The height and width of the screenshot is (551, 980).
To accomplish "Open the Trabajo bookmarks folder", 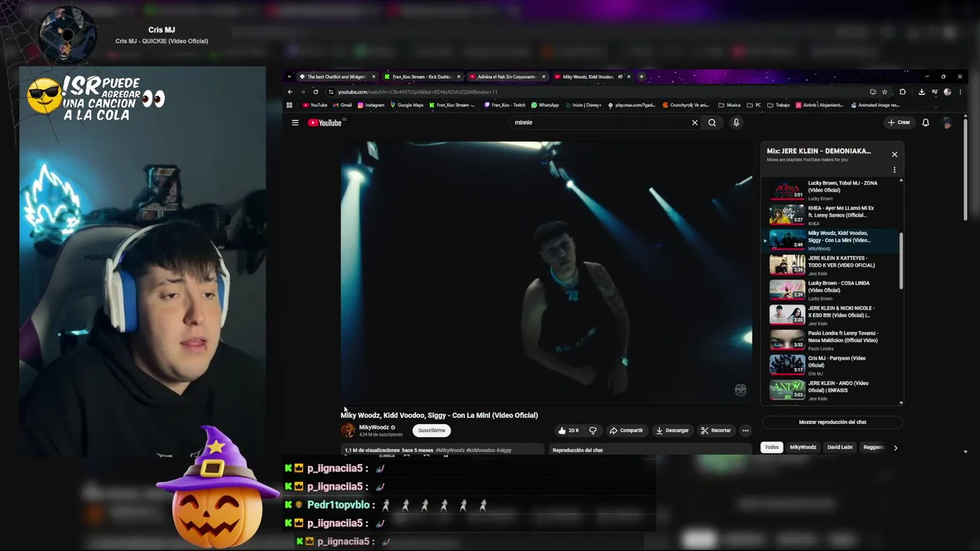I will coord(779,105).
